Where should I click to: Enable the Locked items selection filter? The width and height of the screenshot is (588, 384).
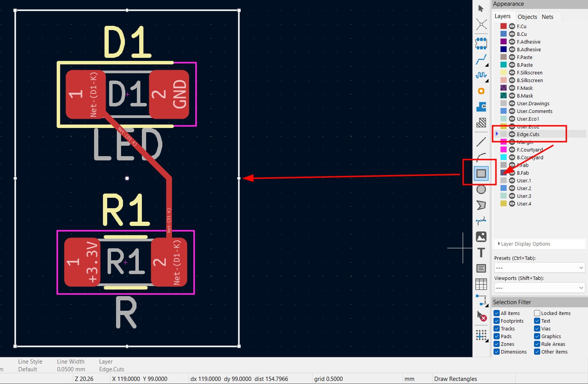[x=537, y=313]
